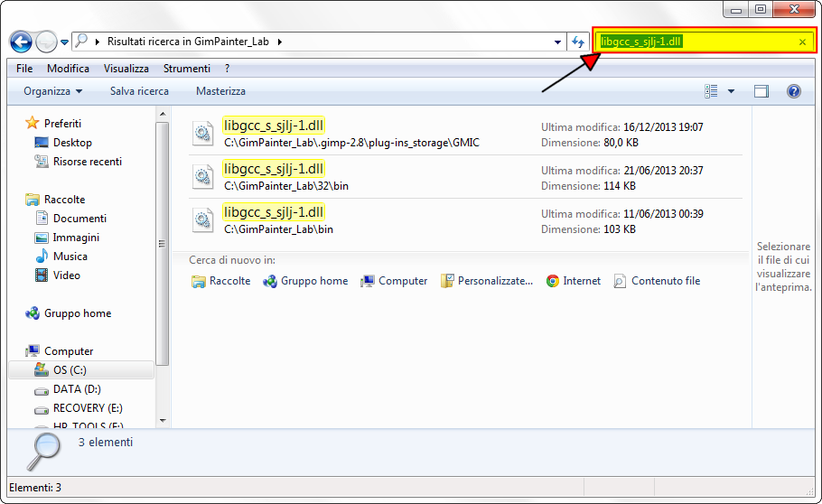The image size is (822, 504).
Task: Select Preferiti in the navigation pane
Action: coord(62,123)
